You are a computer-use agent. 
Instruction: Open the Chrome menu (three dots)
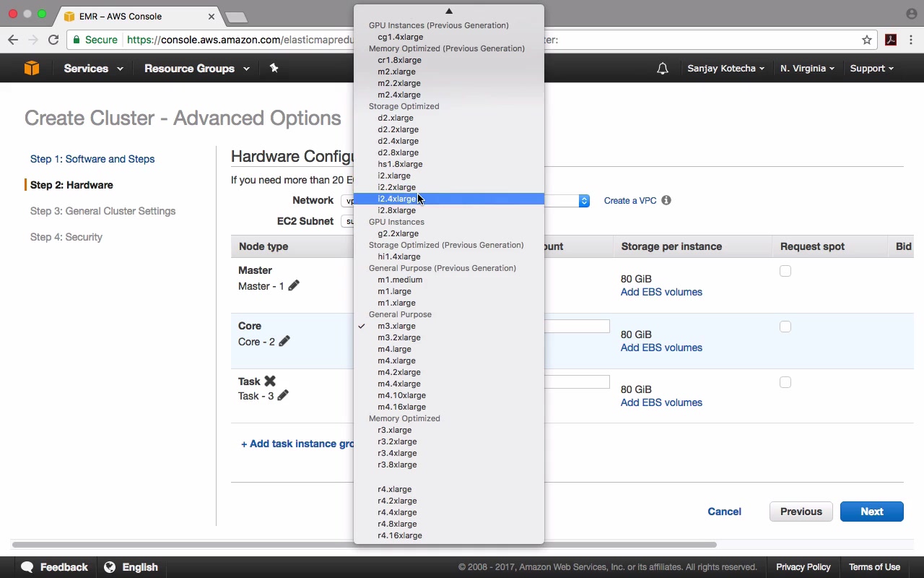[911, 40]
